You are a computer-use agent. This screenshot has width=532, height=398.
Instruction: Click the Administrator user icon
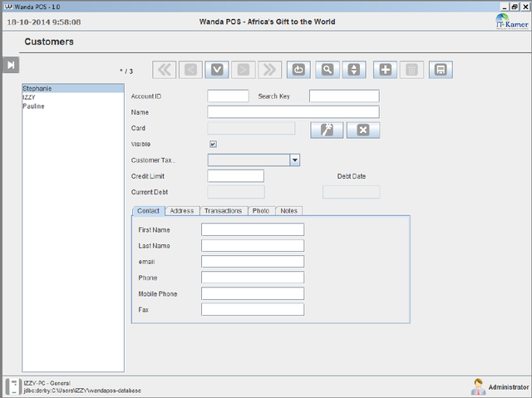click(478, 386)
